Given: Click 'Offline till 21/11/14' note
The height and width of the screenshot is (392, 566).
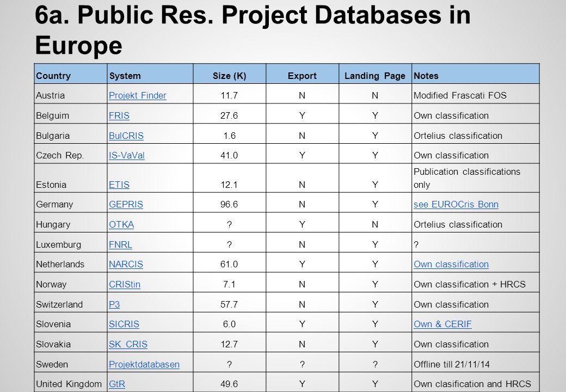Looking at the screenshot, I should click(452, 364).
